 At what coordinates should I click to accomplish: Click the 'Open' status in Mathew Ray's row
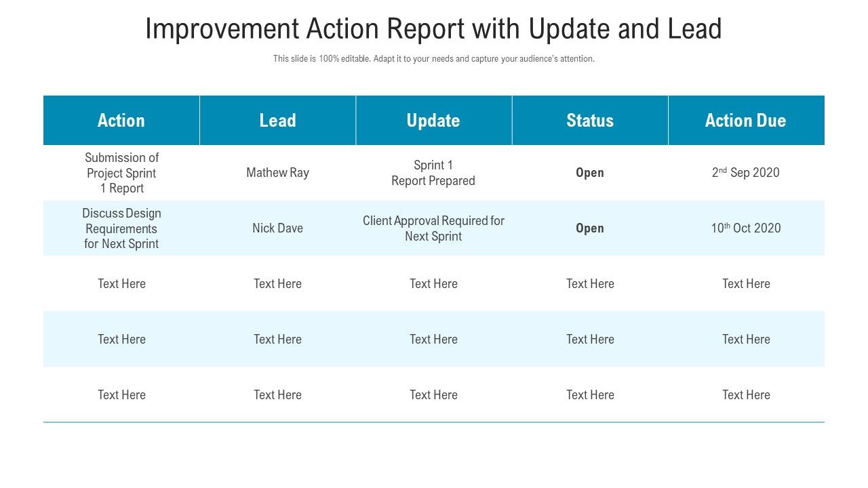pos(590,173)
